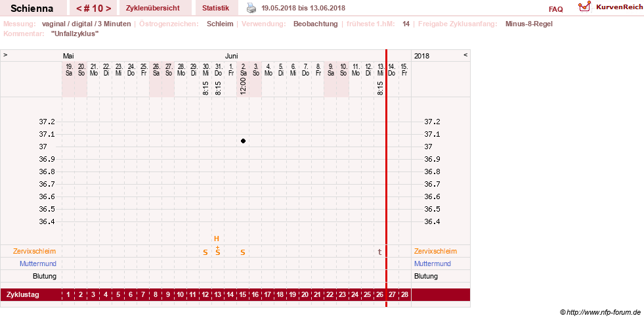Click the left 37.2 temperature label

47,122
